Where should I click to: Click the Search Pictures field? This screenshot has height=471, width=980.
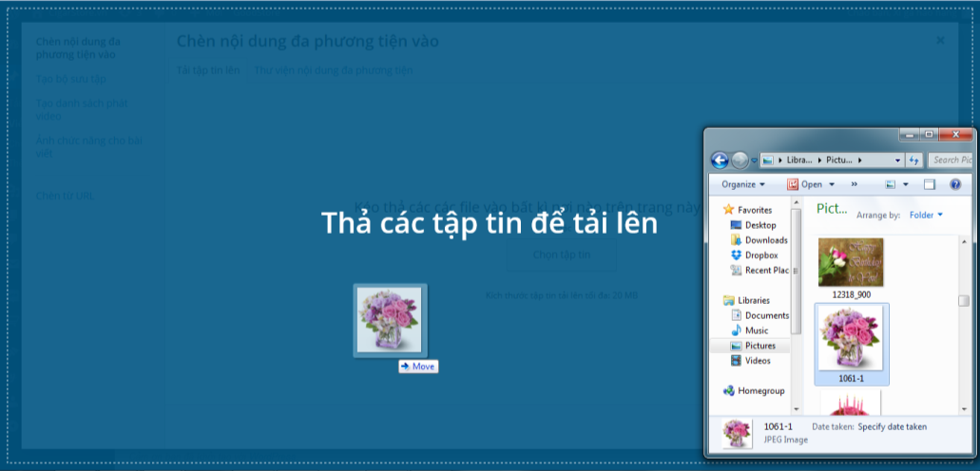click(x=951, y=160)
